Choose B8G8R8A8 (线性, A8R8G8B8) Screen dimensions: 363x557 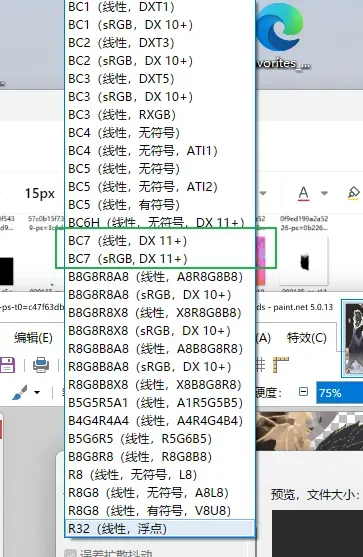click(160, 277)
